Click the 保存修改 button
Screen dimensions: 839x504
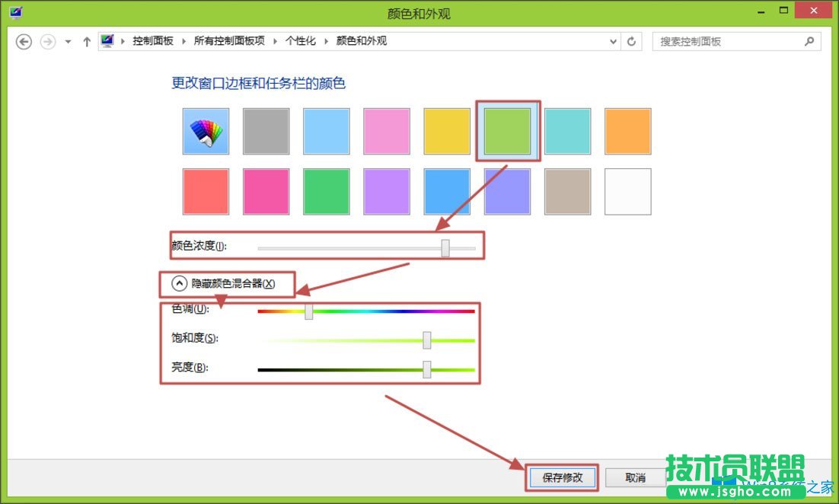(x=561, y=477)
